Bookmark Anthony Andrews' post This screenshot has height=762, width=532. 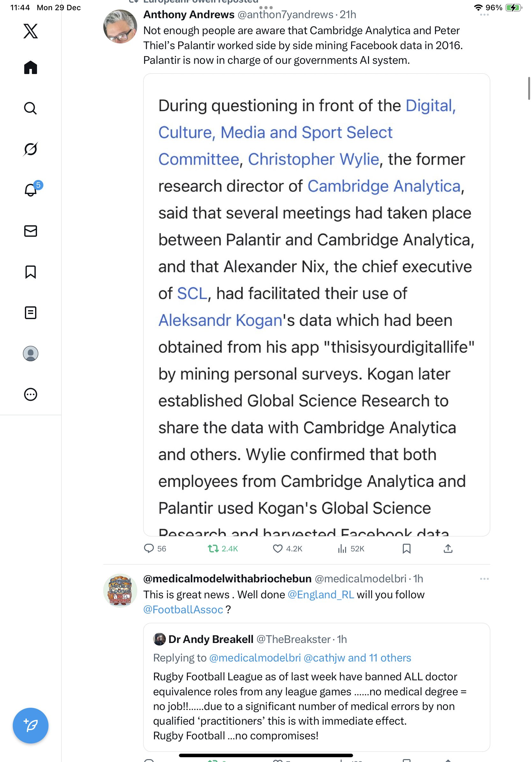pyautogui.click(x=406, y=549)
